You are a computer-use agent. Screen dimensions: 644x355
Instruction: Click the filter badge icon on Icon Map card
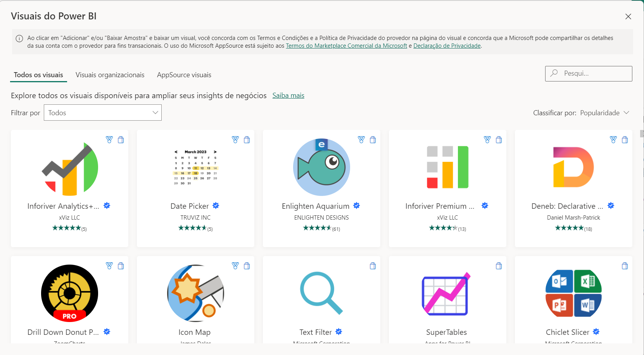coord(235,266)
